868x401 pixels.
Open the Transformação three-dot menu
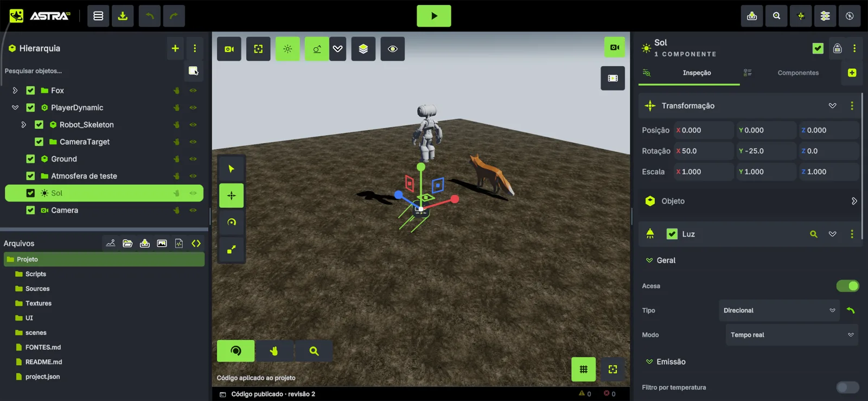852,106
